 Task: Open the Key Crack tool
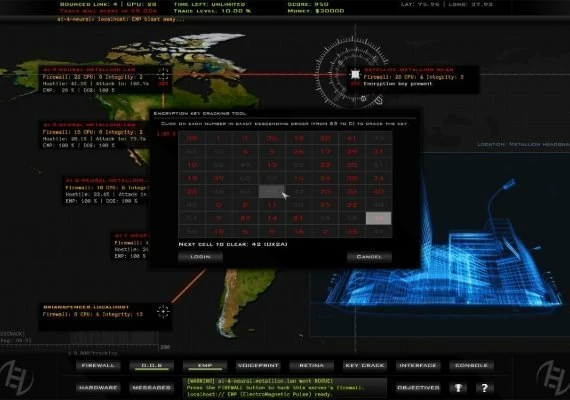pyautogui.click(x=365, y=365)
